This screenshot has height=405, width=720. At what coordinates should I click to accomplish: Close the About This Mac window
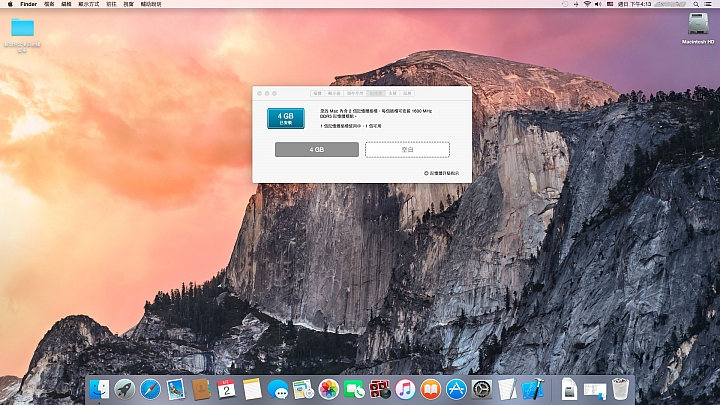point(259,93)
